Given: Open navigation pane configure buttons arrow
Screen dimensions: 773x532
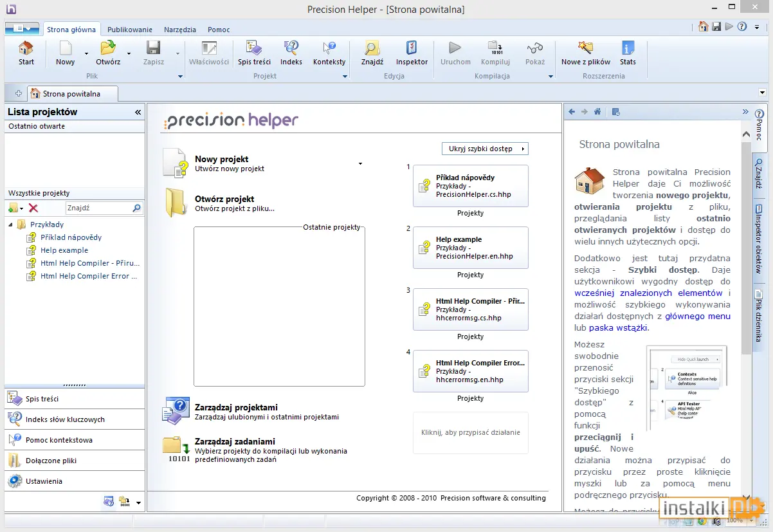Looking at the screenshot, I should [x=138, y=502].
